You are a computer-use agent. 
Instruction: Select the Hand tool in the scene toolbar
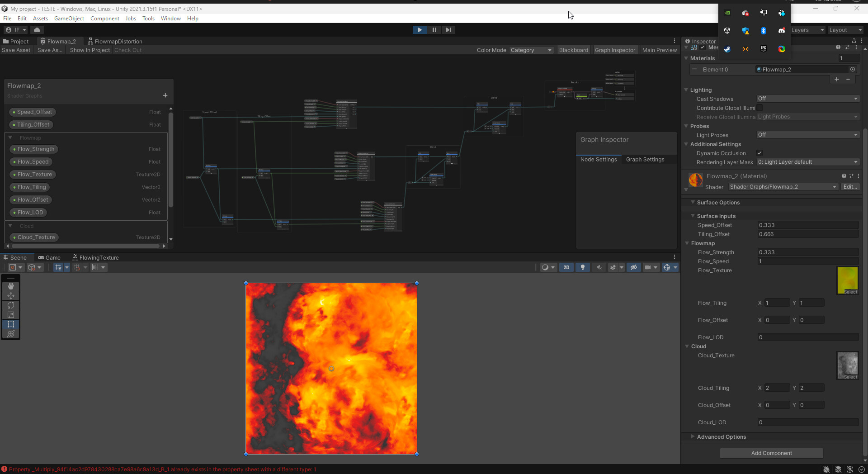10,286
